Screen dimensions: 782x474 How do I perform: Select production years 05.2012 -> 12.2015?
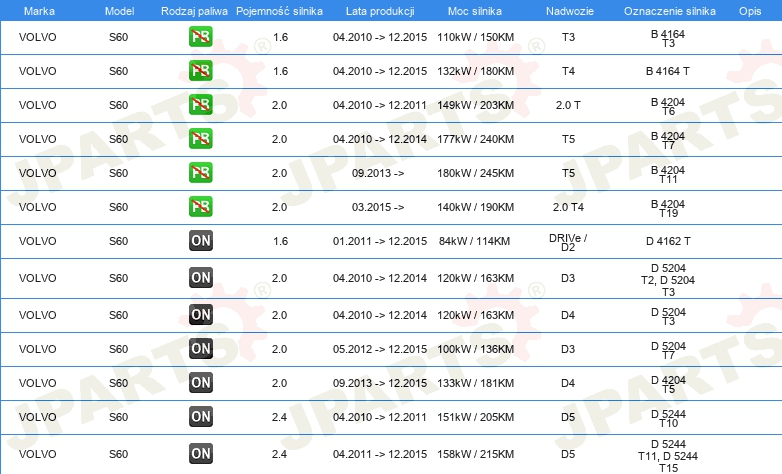380,349
